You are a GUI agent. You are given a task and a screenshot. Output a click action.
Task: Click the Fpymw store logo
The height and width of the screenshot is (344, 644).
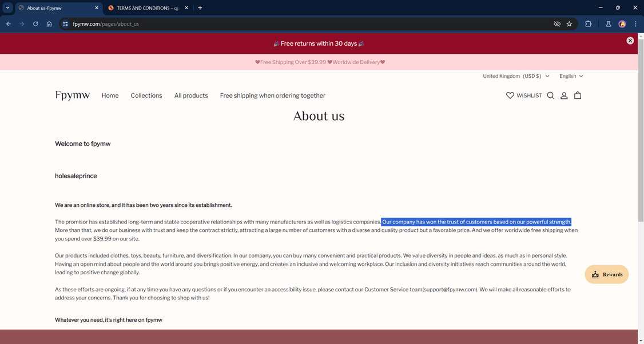[72, 95]
